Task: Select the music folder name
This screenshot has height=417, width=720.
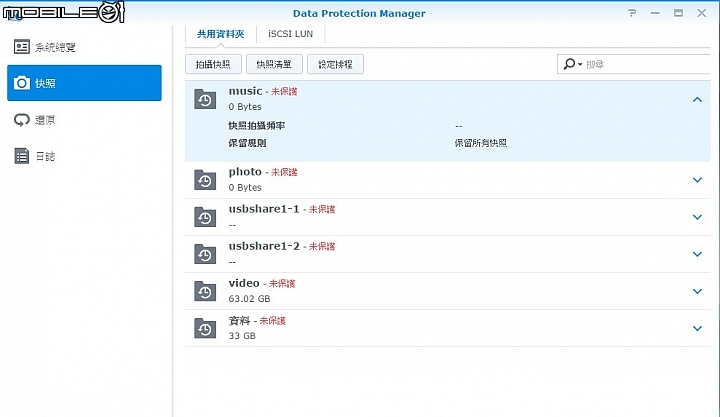Action: point(246,91)
